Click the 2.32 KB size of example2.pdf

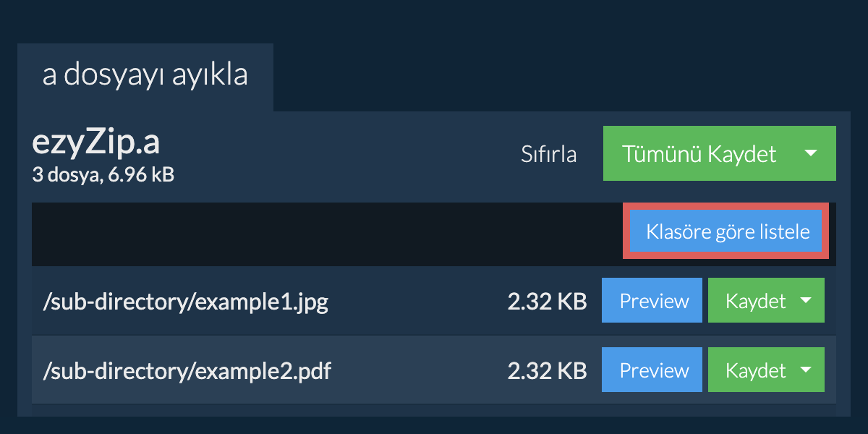coord(547,371)
